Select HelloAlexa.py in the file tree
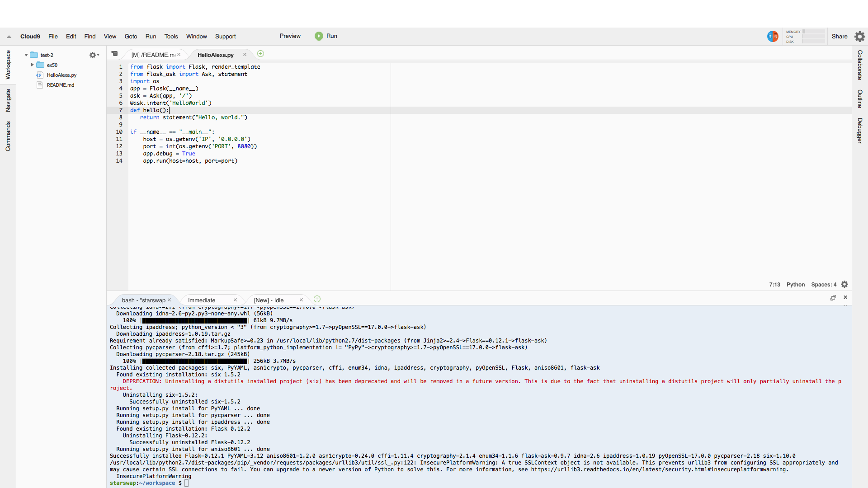 [61, 75]
